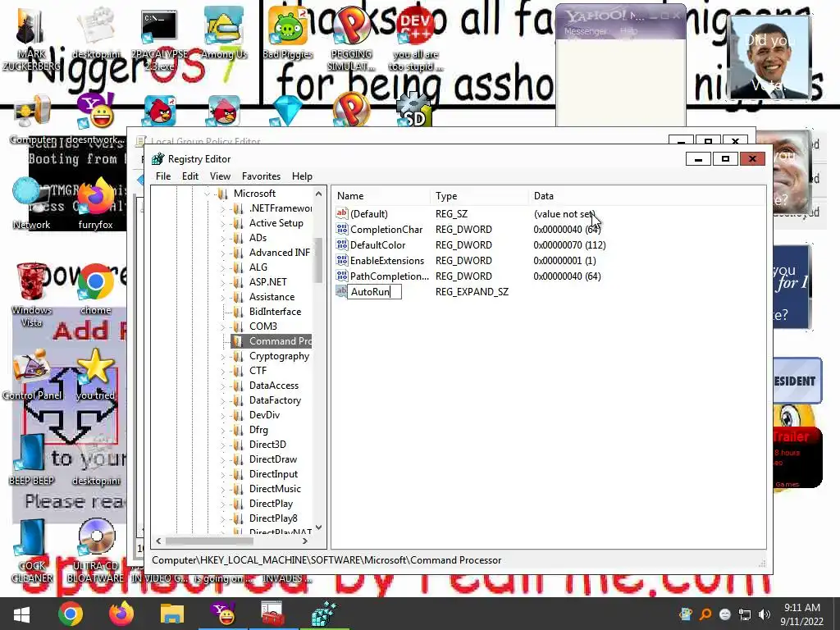The image size is (840, 630).
Task: Open Chrome from the taskbar
Action: [71, 614]
